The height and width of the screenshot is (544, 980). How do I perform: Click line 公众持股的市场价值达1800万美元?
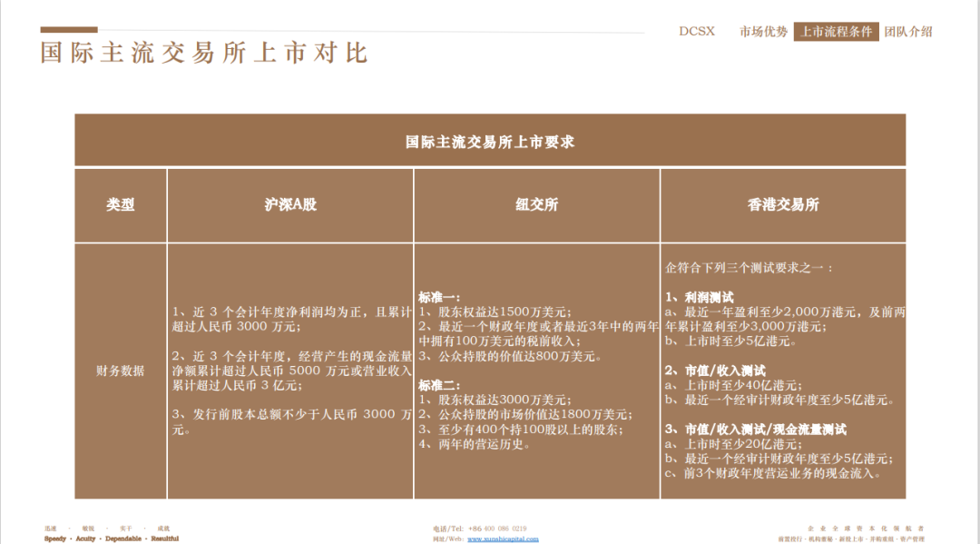click(x=525, y=414)
